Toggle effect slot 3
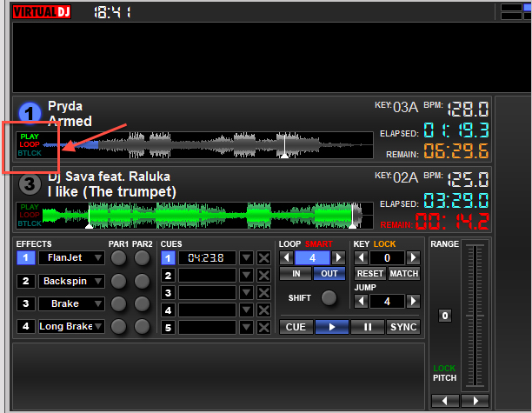Image resolution: width=532 pixels, height=413 pixels. coord(26,303)
